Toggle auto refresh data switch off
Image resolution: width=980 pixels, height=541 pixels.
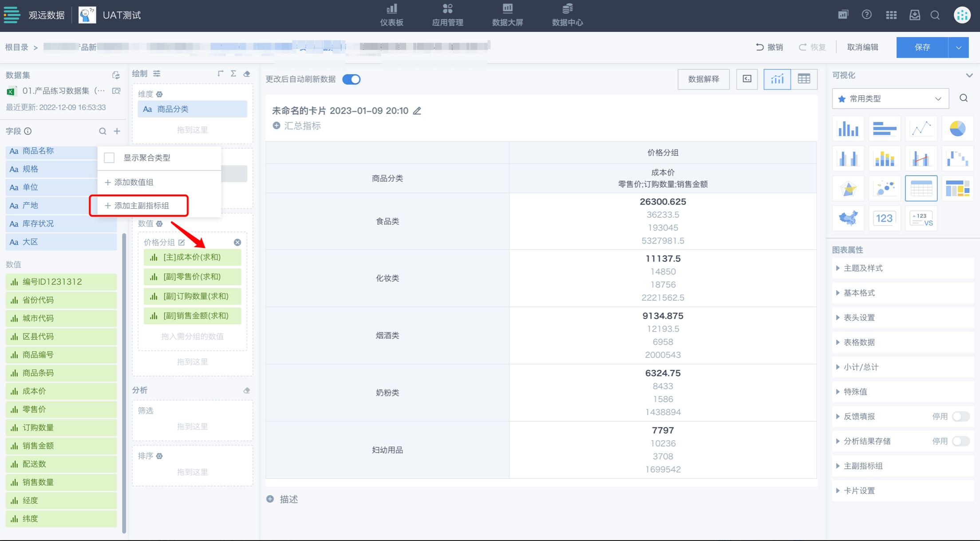[352, 79]
